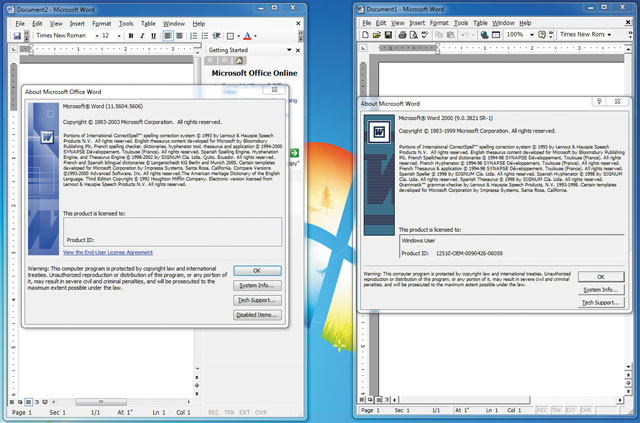Click the tab selector at Document1 ruler corner
Image resolution: width=640 pixels, height=423 pixels.
point(362,48)
